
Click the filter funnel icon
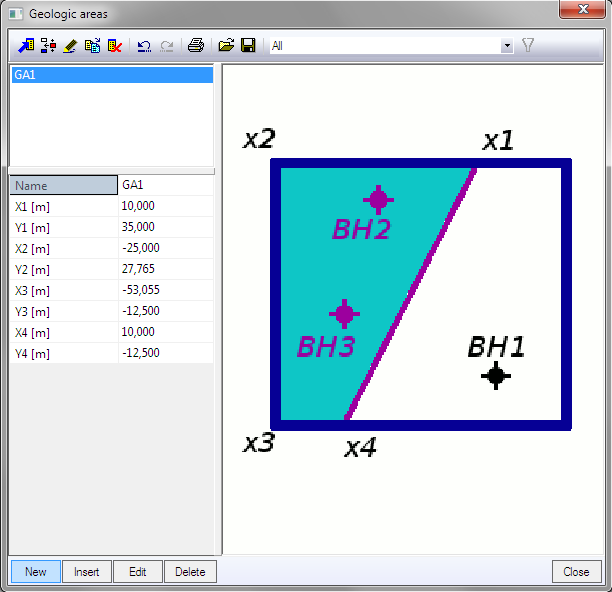click(528, 45)
